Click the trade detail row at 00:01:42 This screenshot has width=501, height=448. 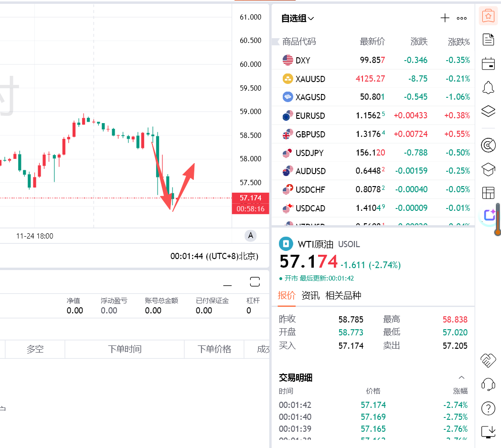[373, 405]
